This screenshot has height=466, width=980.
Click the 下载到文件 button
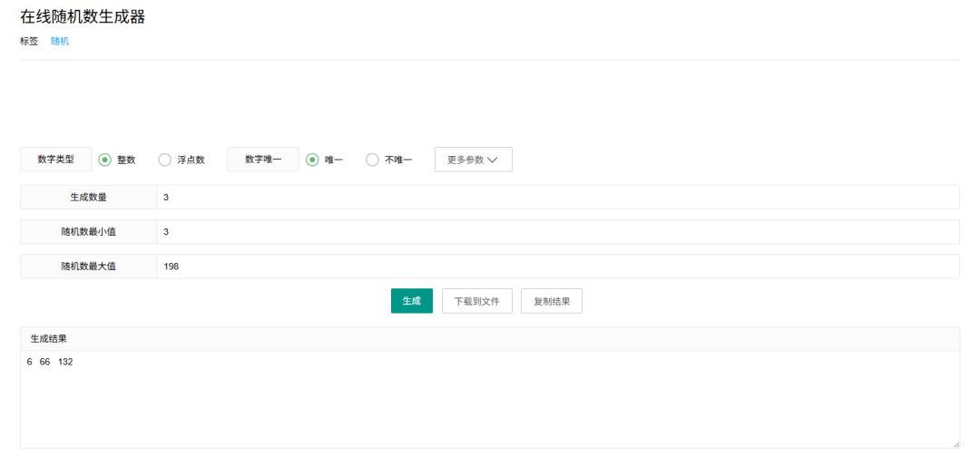(x=477, y=301)
